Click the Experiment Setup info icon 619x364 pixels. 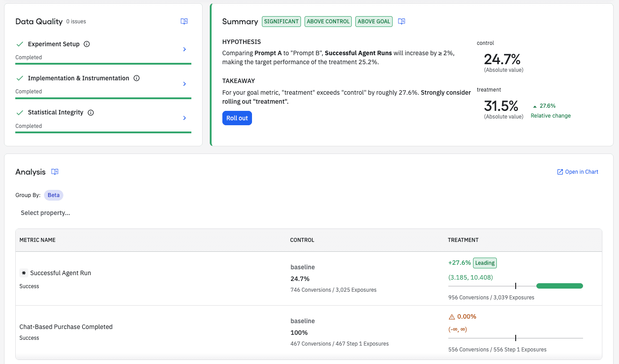click(x=87, y=44)
